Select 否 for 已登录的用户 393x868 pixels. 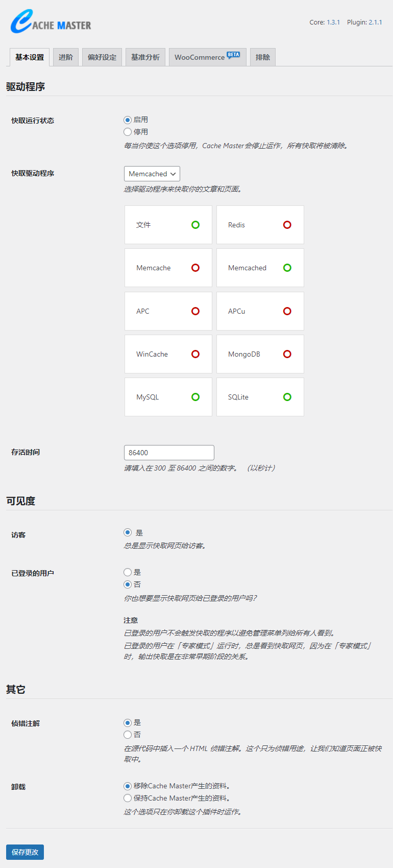pos(128,584)
